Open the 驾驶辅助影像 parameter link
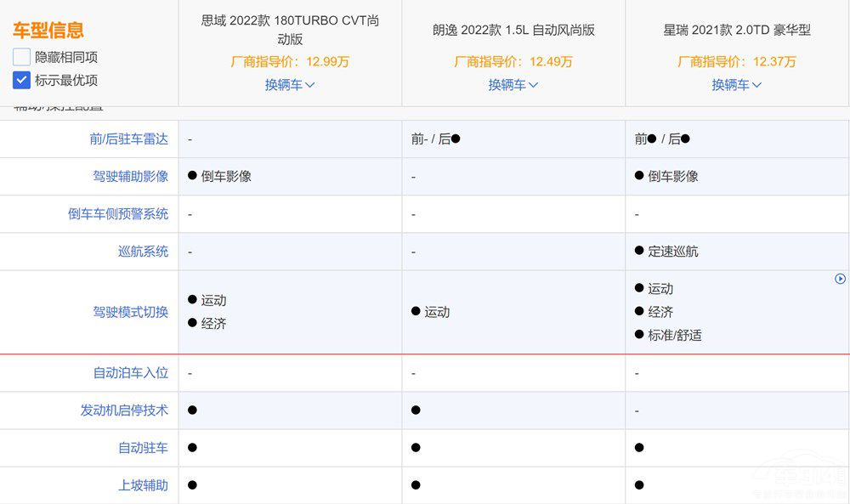 131,177
